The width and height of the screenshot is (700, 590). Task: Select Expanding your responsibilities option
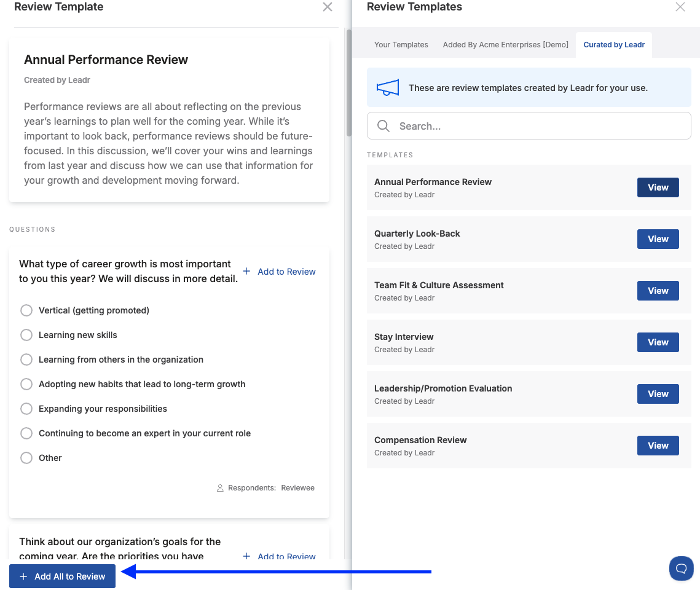(x=26, y=408)
